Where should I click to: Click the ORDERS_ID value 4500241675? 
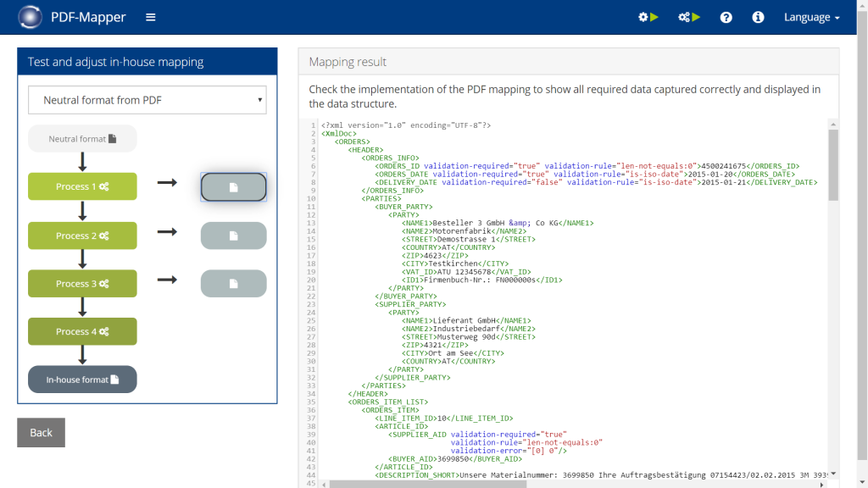[x=724, y=166]
